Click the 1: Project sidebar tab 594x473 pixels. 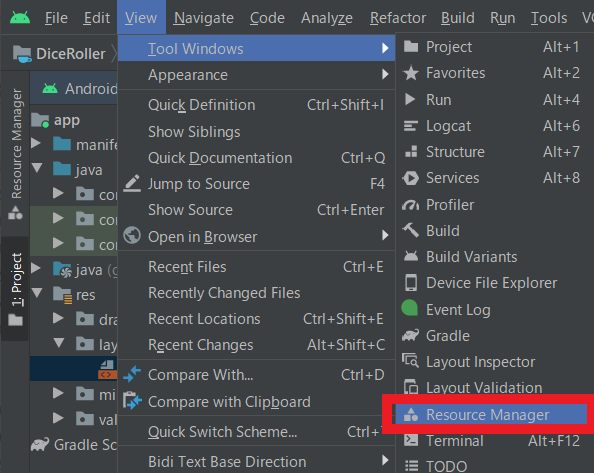[16, 289]
